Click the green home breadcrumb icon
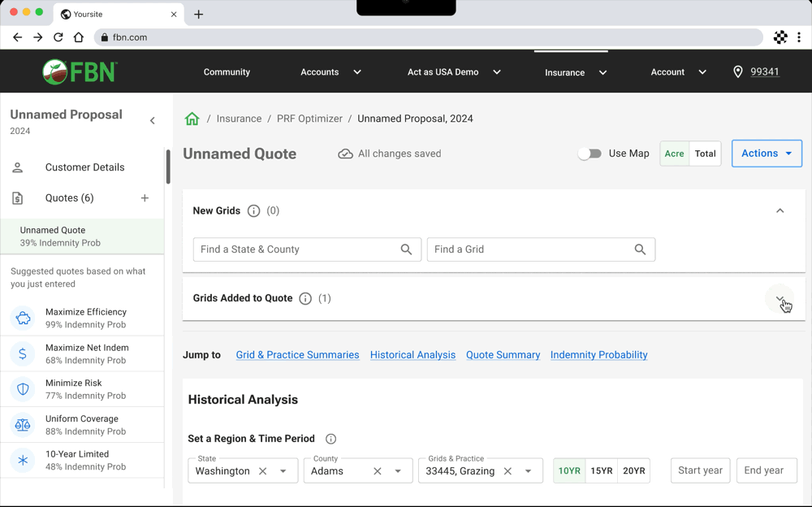The width and height of the screenshot is (812, 507). pyautogui.click(x=192, y=119)
